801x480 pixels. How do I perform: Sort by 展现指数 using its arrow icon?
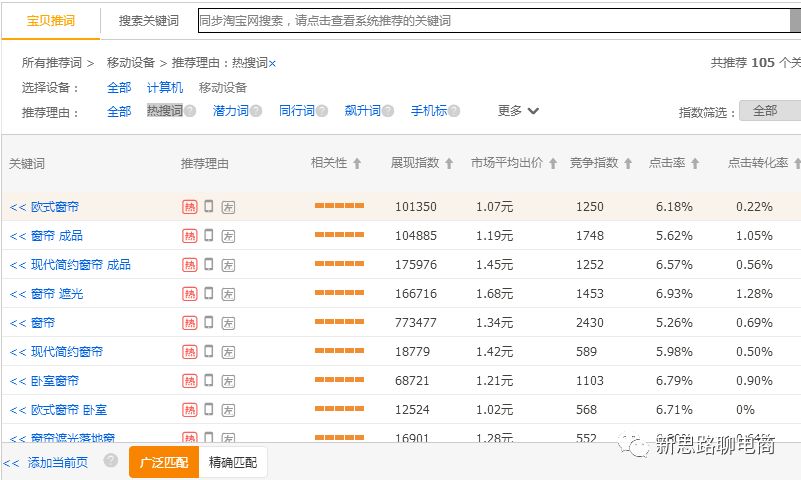pos(449,163)
